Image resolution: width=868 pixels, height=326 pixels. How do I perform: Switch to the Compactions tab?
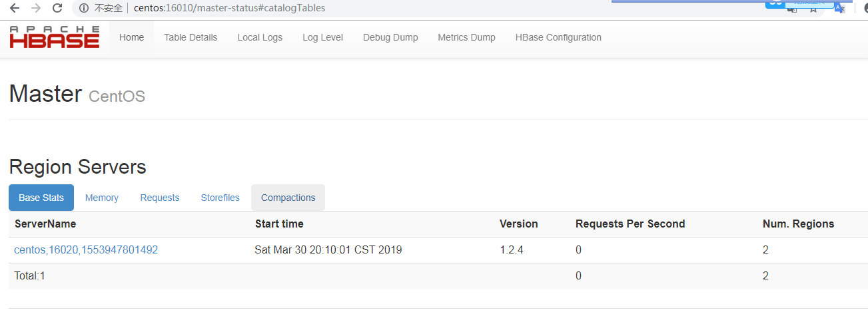coord(288,198)
